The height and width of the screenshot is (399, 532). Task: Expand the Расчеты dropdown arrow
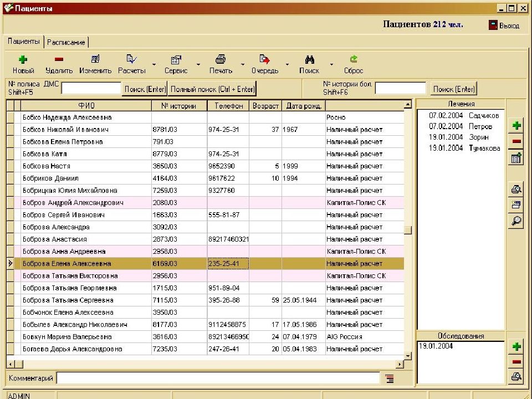coord(154,64)
